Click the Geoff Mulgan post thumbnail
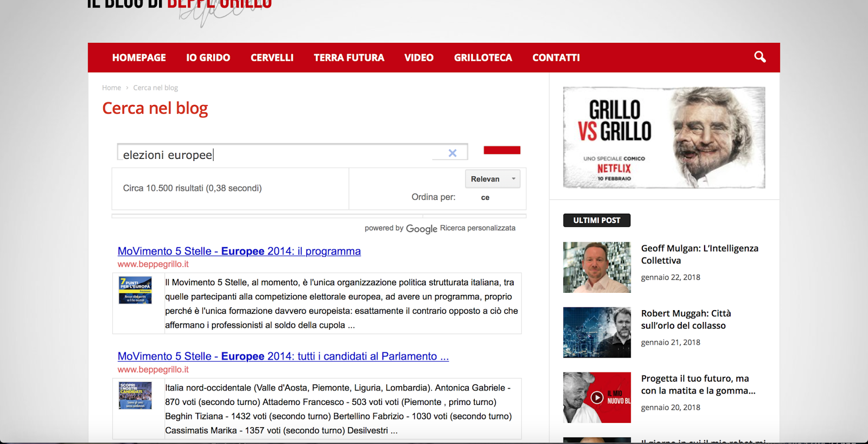868x444 pixels. coord(597,267)
